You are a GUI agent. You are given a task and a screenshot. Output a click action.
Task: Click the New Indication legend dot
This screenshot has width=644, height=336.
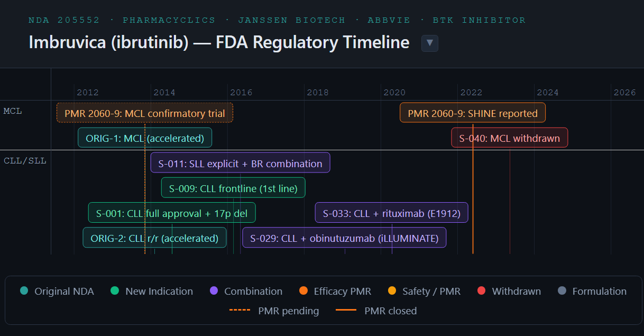(115, 291)
